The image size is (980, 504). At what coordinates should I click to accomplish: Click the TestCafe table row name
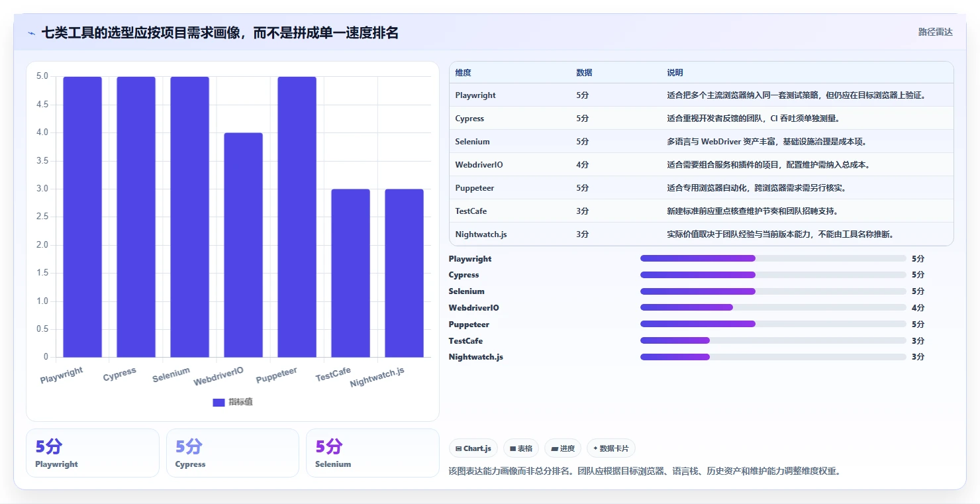471,211
